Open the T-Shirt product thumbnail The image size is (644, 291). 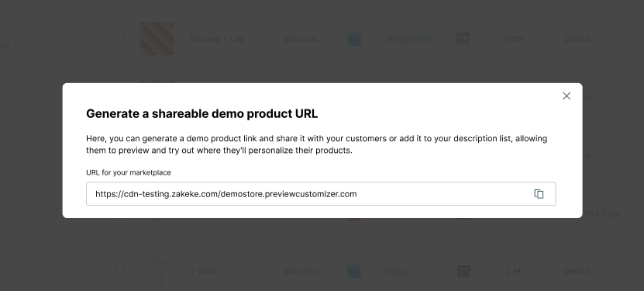pos(157,272)
